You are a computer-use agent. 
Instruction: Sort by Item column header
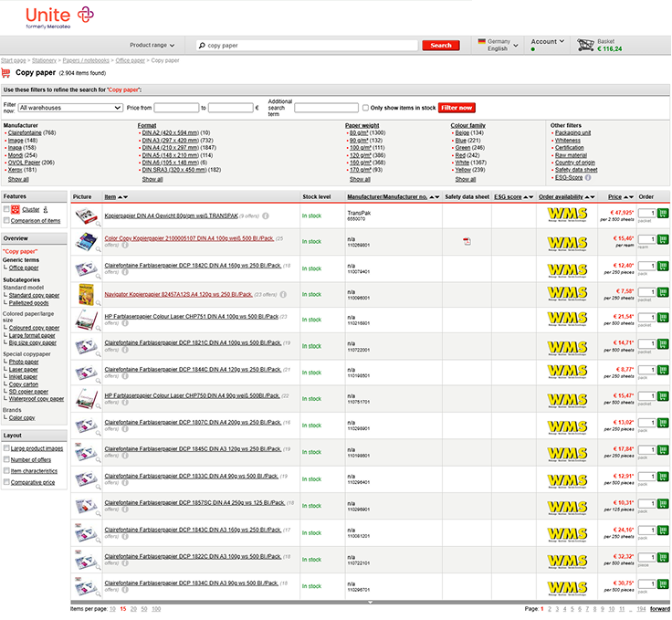(110, 197)
